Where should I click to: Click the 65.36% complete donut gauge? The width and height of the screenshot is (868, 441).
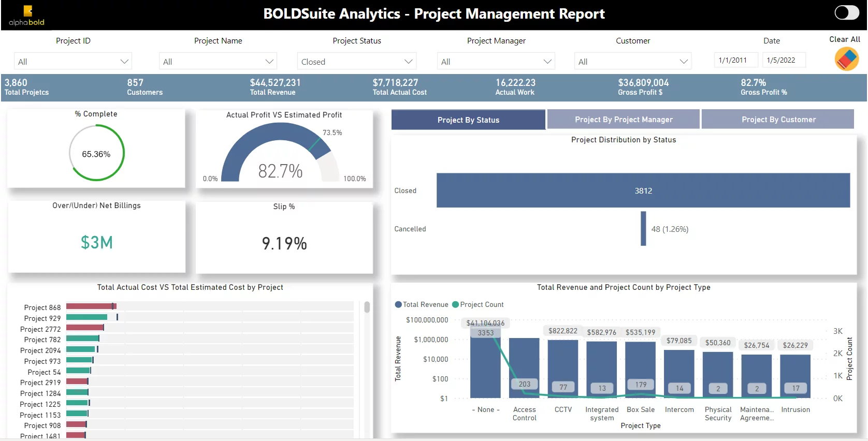point(96,153)
